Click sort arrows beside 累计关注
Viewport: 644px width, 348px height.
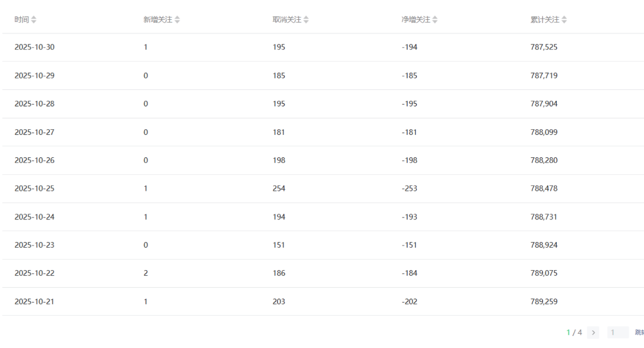pyautogui.click(x=565, y=20)
